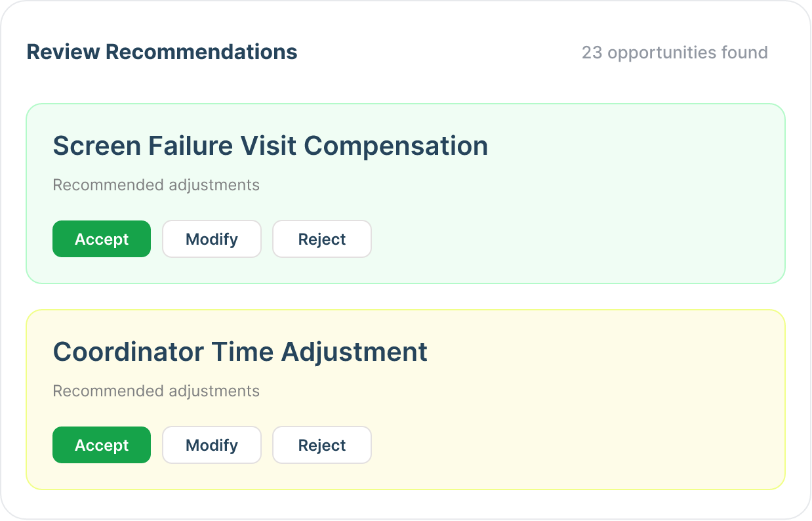Accept the Coordinator Time Adjustment recommendation
812x521 pixels.
tap(102, 445)
